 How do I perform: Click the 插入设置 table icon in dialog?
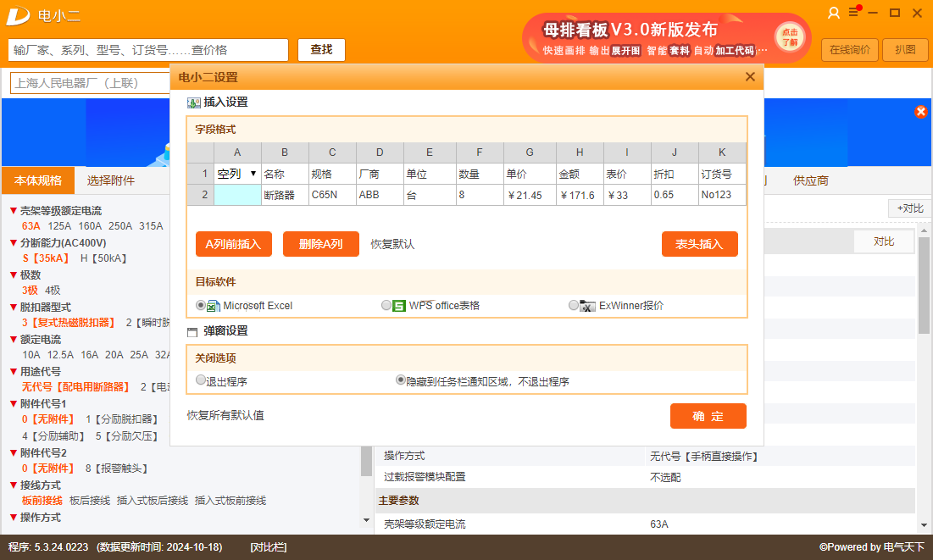tap(192, 102)
